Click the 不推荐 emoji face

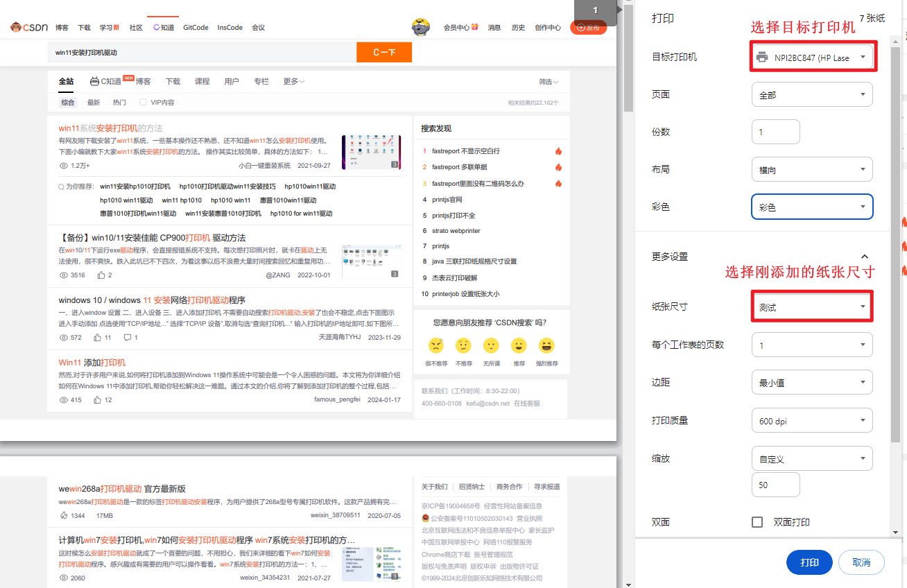click(463, 345)
